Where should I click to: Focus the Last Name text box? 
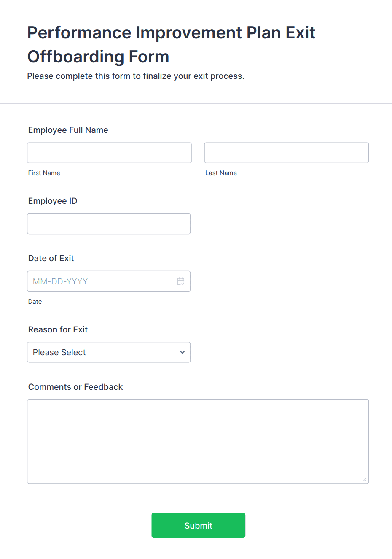coord(287,153)
